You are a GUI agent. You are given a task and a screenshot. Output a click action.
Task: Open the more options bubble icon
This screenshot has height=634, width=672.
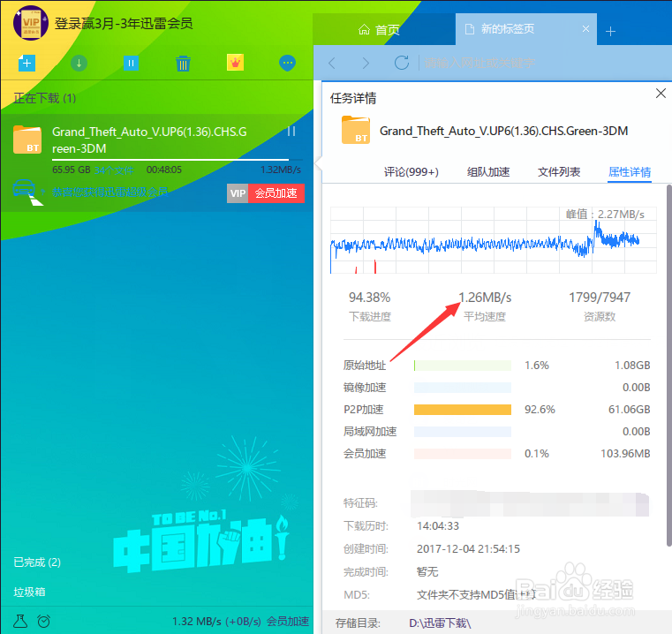pos(287,64)
